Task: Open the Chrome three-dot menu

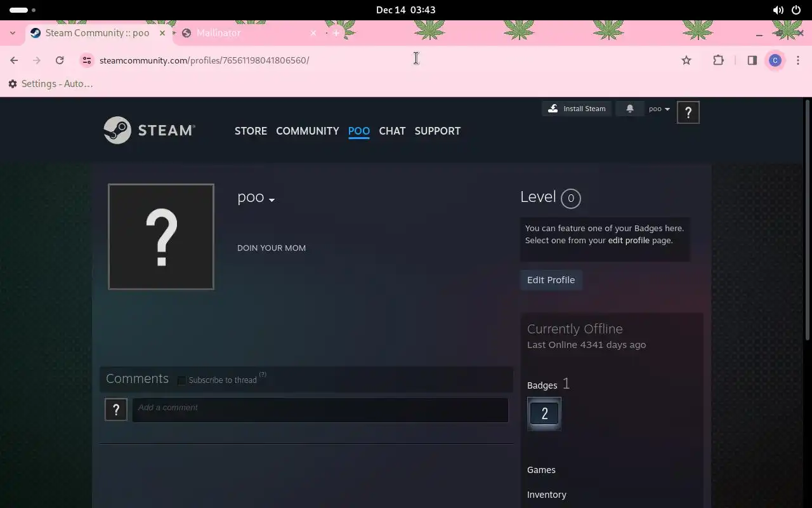Action: (x=798, y=60)
